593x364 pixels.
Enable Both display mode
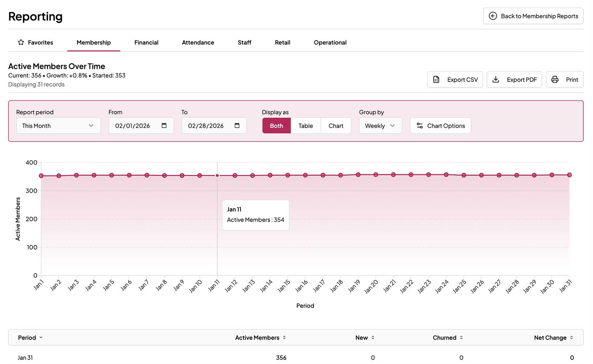(276, 126)
